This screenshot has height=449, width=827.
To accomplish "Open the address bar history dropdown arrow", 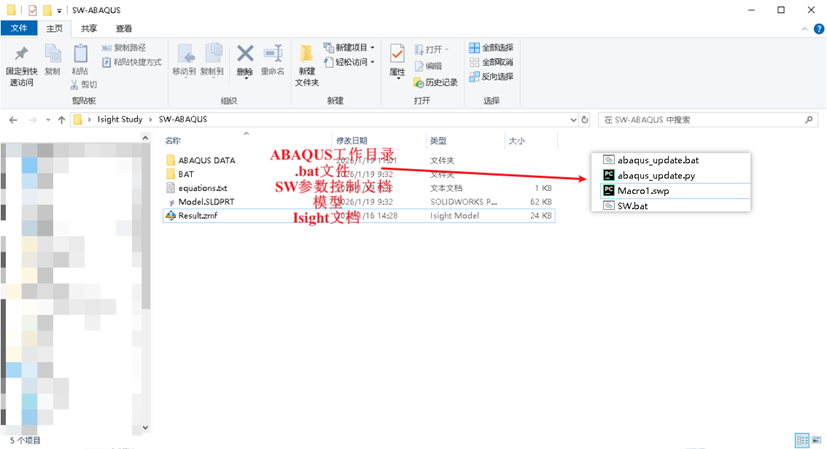I will 570,119.
